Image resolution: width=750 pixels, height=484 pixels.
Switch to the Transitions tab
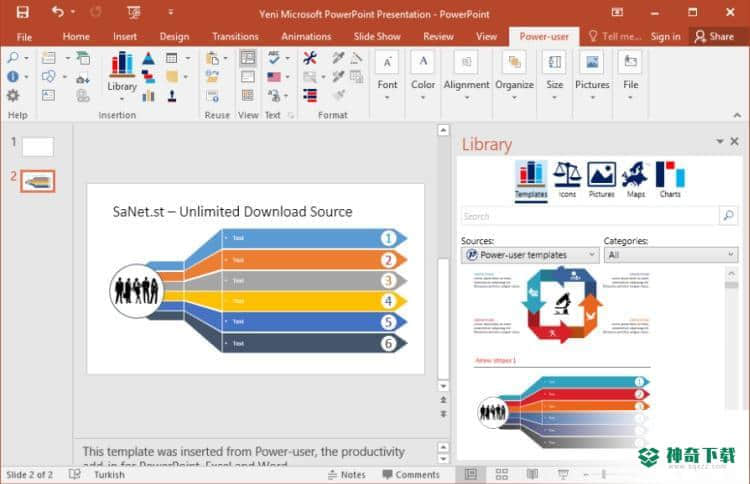(x=235, y=36)
